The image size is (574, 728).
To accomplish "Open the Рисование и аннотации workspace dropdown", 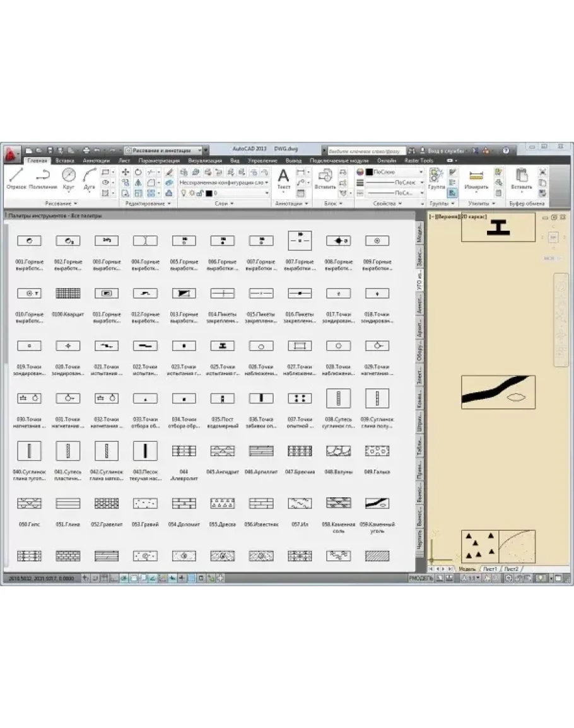I will tap(165, 151).
